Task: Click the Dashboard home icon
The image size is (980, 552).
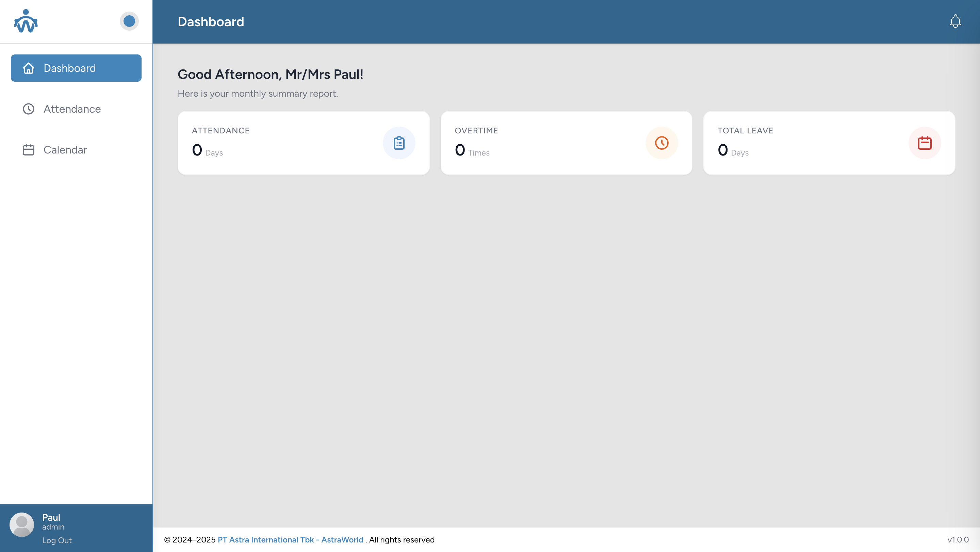Action: 29,68
